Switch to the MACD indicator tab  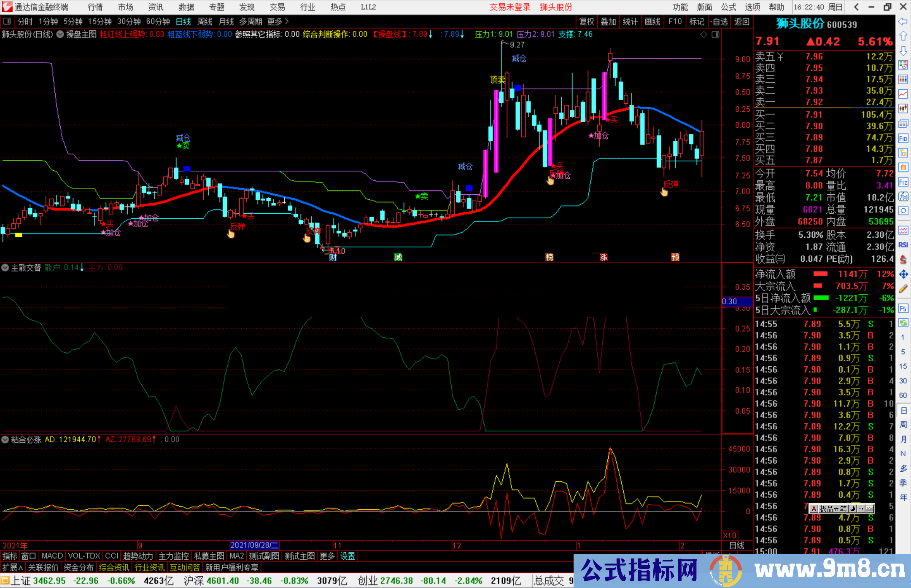coord(51,556)
